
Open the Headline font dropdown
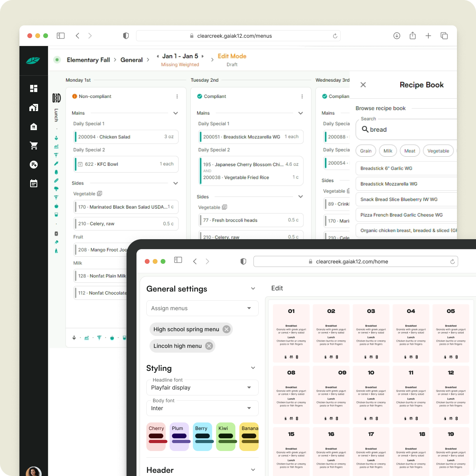click(202, 388)
